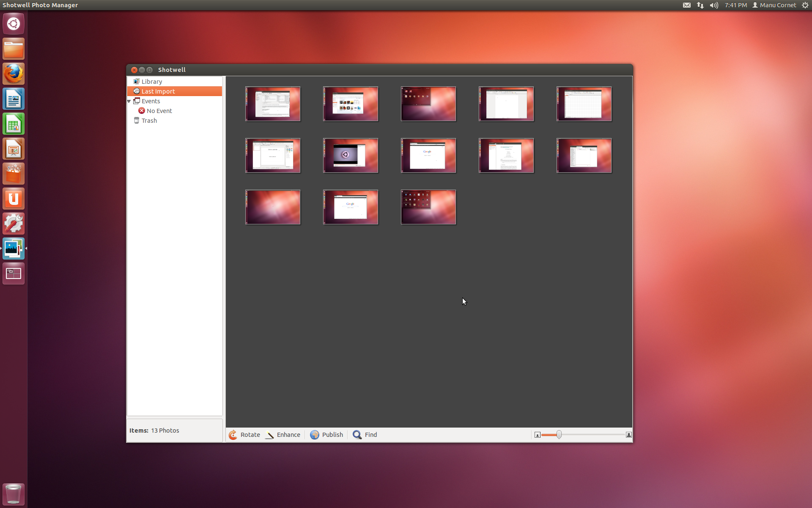The height and width of the screenshot is (508, 812).
Task: Select Last Import sidebar entry
Action: coord(158,91)
